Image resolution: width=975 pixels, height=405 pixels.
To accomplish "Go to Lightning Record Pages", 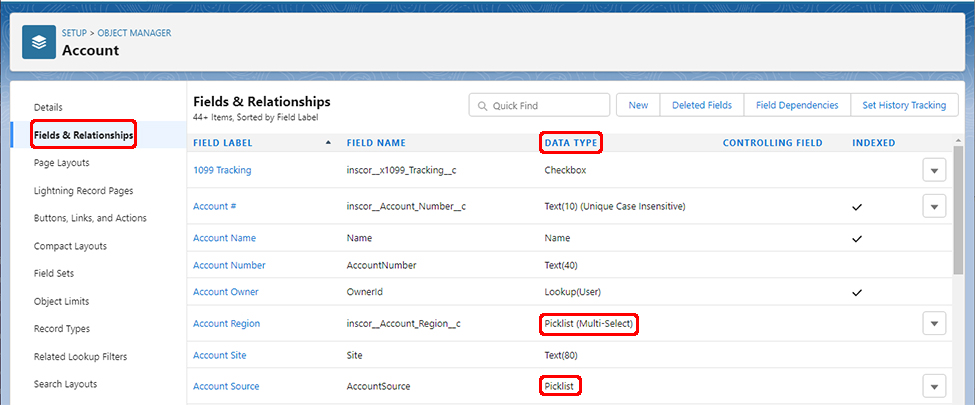I will 83,190.
